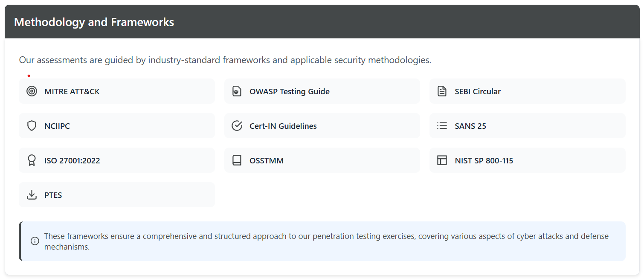Click the file icon beside OWASP Testing Guide
This screenshot has height=279, width=644.
(237, 91)
